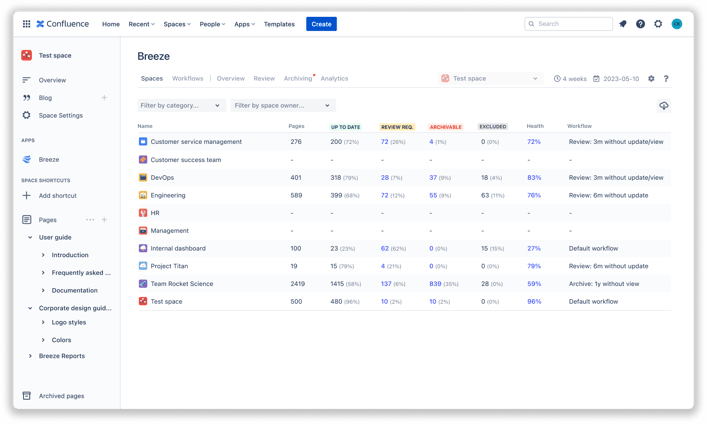Switch to the Review tab
The height and width of the screenshot is (424, 707).
(264, 78)
